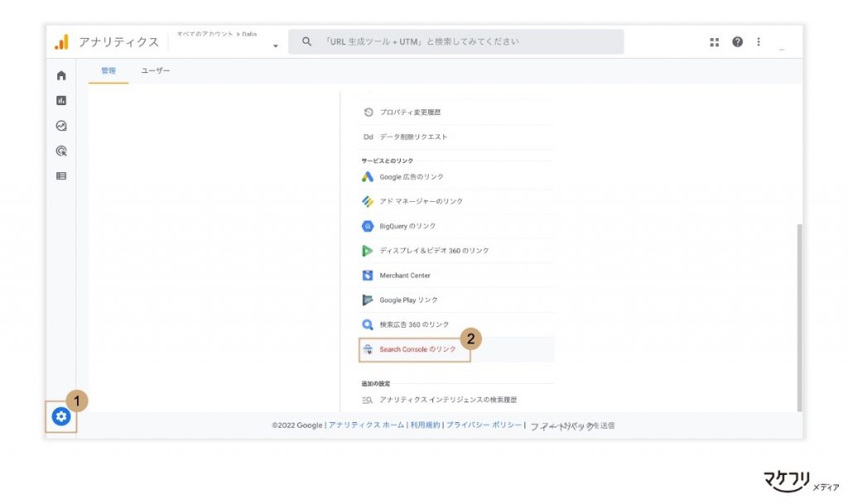Open データ削除リクエスト item

pos(412,137)
